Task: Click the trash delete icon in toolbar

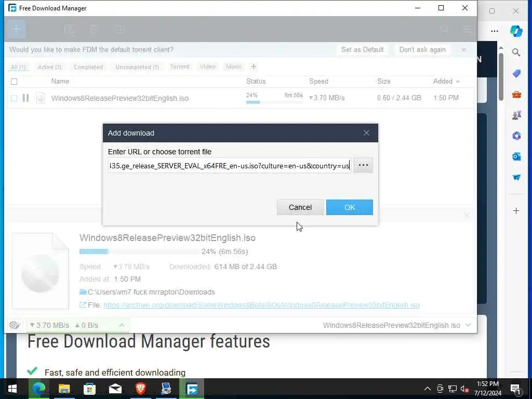Action: tap(94, 30)
